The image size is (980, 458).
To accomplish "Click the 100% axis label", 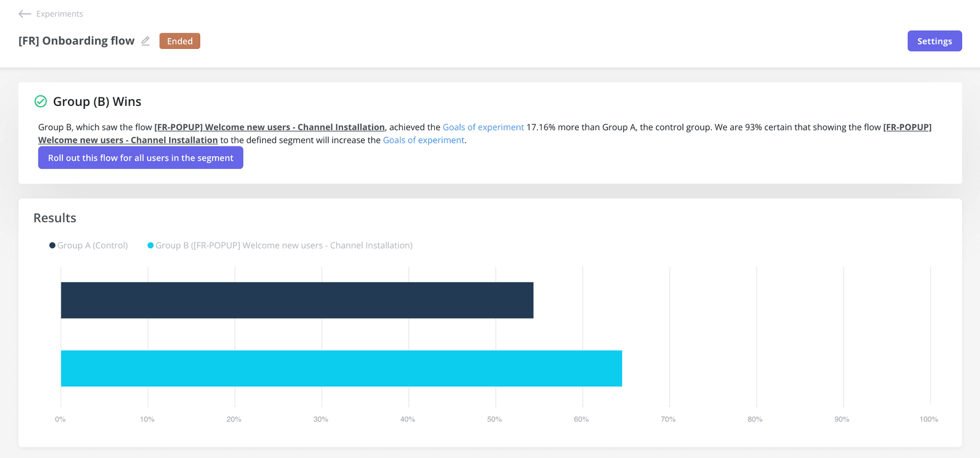I will click(929, 419).
